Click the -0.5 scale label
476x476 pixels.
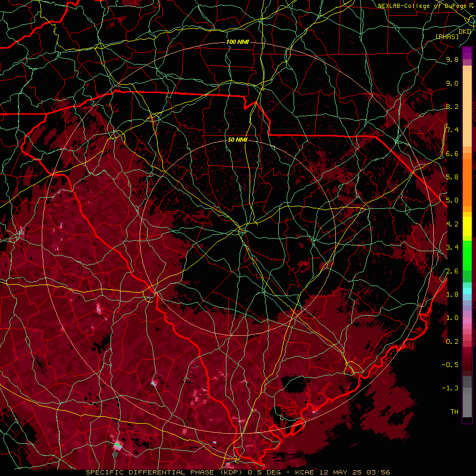tap(450, 365)
